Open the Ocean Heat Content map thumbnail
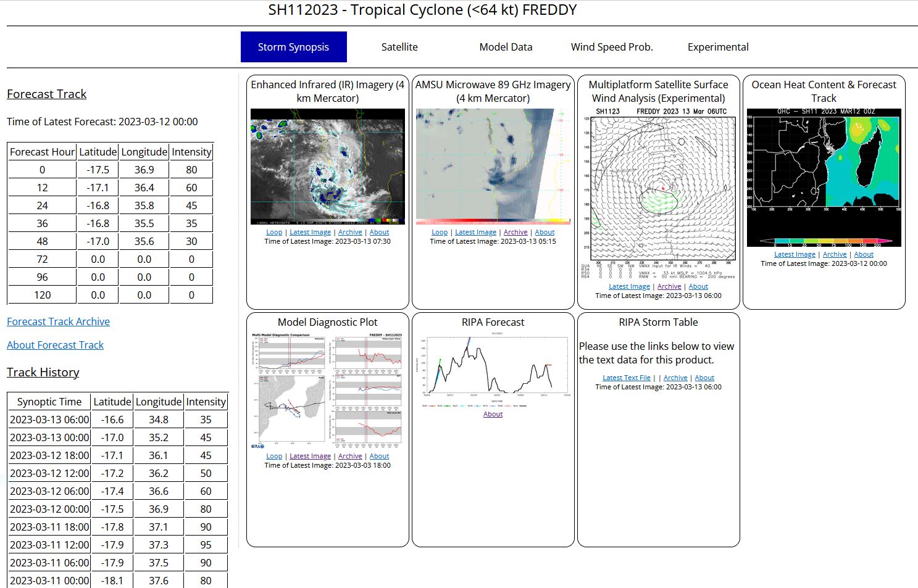The image size is (918, 588). pyautogui.click(x=824, y=178)
